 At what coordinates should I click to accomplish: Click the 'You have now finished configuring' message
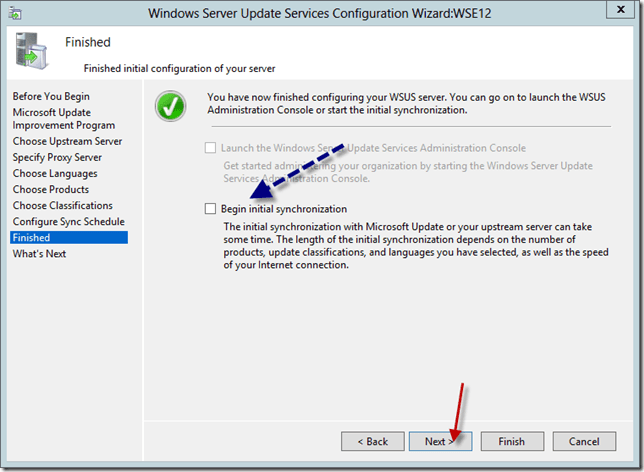click(x=406, y=104)
